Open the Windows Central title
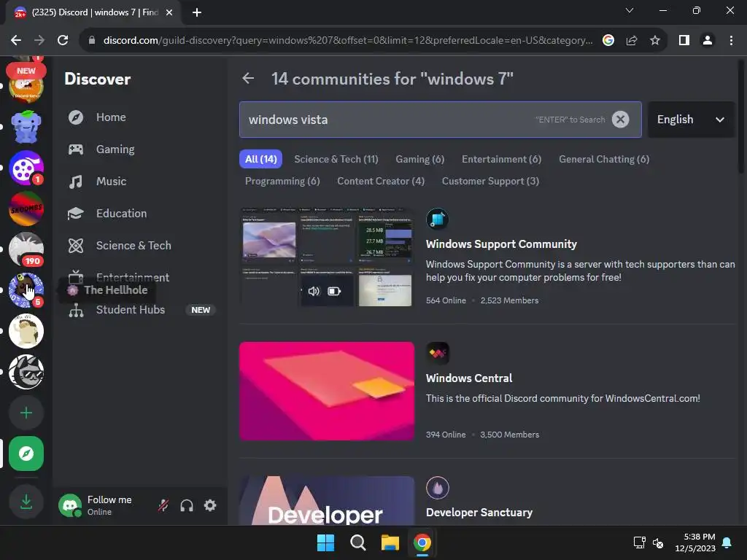Viewport: 747px width, 560px height. click(x=469, y=378)
